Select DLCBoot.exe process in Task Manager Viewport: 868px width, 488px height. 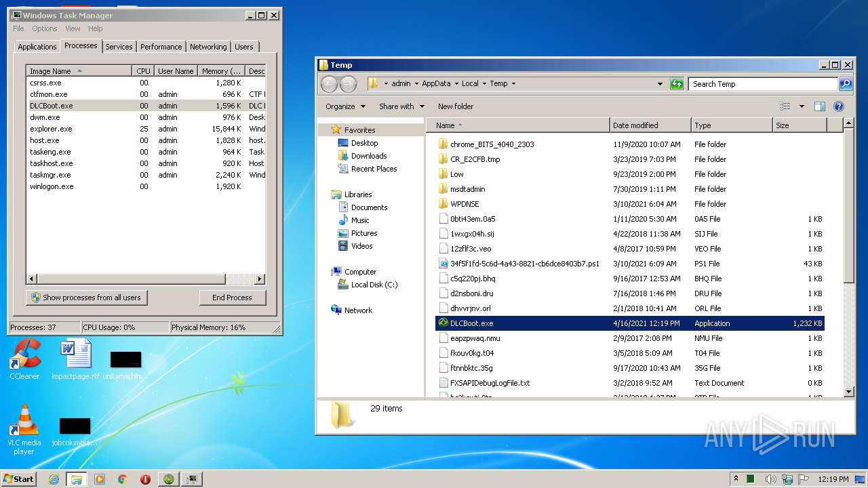click(x=146, y=106)
